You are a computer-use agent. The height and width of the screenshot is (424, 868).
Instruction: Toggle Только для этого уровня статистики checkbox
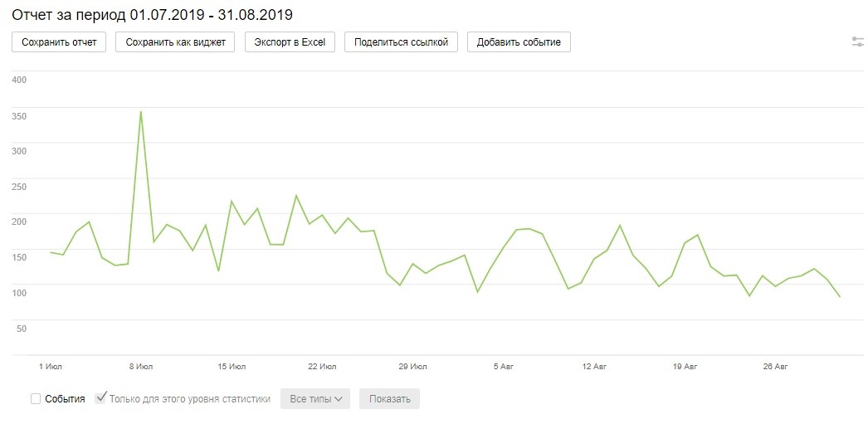(x=100, y=398)
